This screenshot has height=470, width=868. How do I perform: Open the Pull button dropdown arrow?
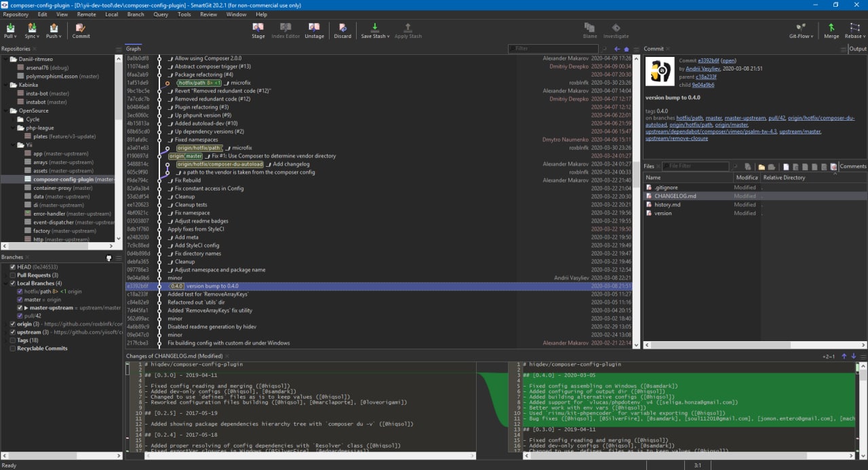[15, 37]
